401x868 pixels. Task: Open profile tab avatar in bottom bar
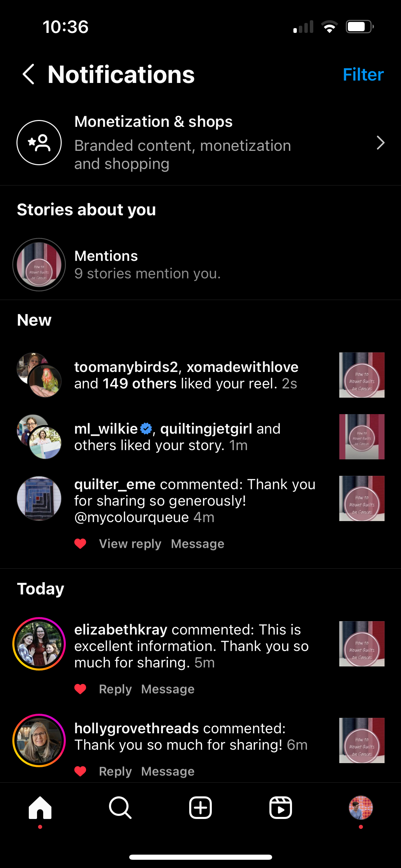click(x=361, y=808)
